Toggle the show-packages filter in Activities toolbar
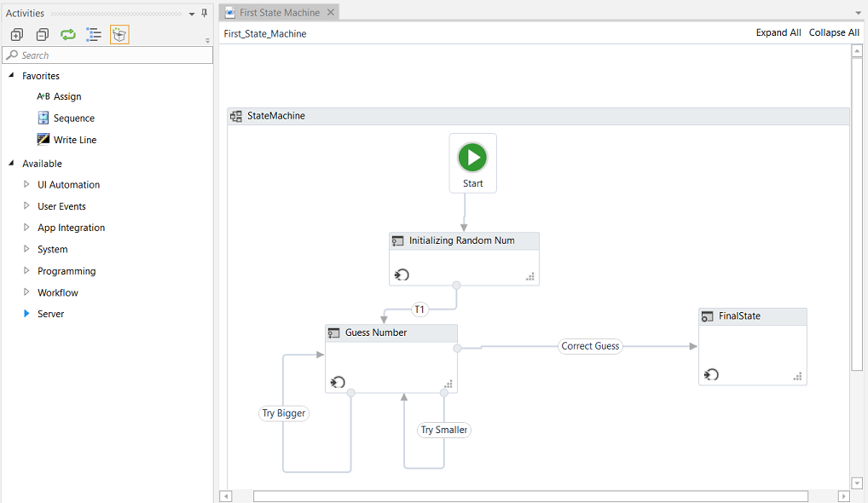Image resolution: width=868 pixels, height=503 pixels. coord(119,33)
